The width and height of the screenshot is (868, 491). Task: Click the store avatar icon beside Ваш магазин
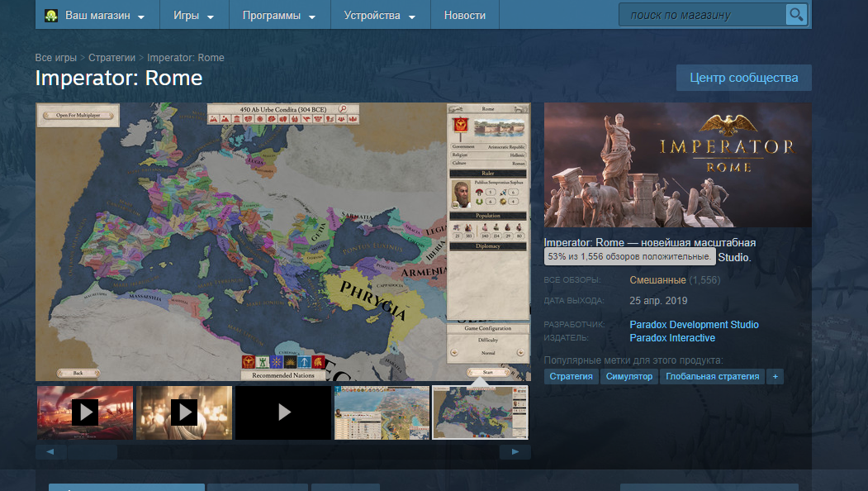(x=51, y=16)
